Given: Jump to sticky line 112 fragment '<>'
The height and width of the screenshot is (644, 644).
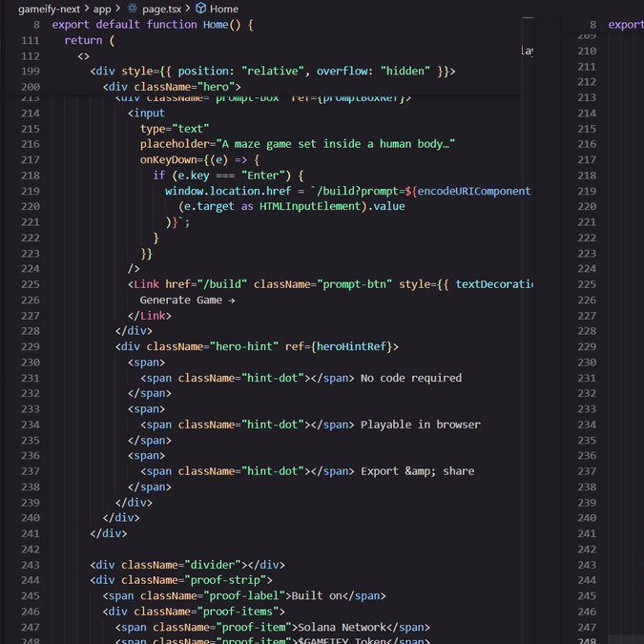Looking at the screenshot, I should tap(83, 56).
